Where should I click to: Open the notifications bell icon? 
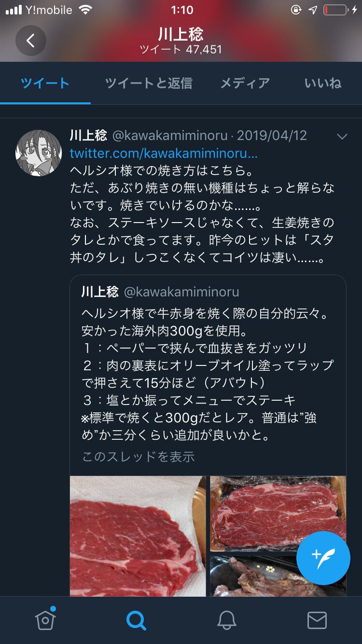[x=226, y=620]
